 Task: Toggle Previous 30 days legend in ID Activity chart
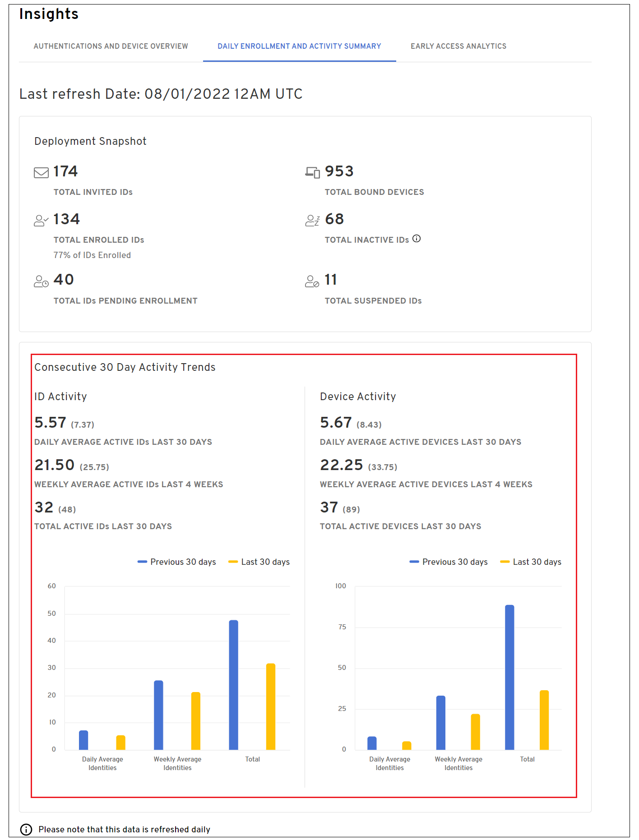click(x=177, y=562)
